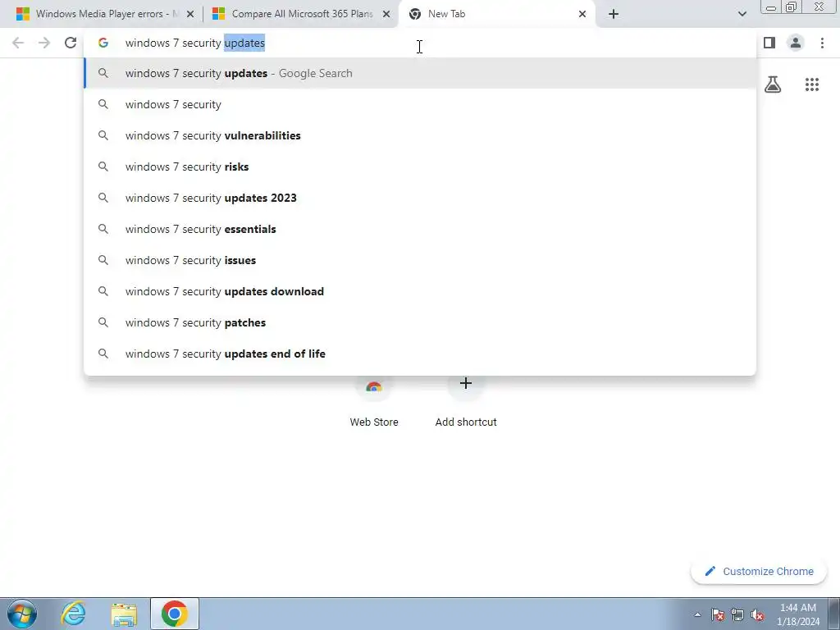
Task: Click the Add shortcut button
Action: pos(466,402)
